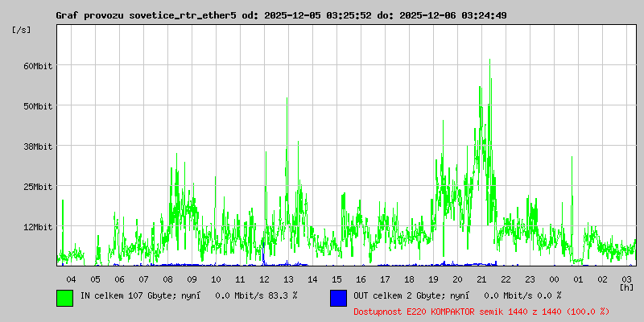Click the green IN legend color swatch

(64, 297)
